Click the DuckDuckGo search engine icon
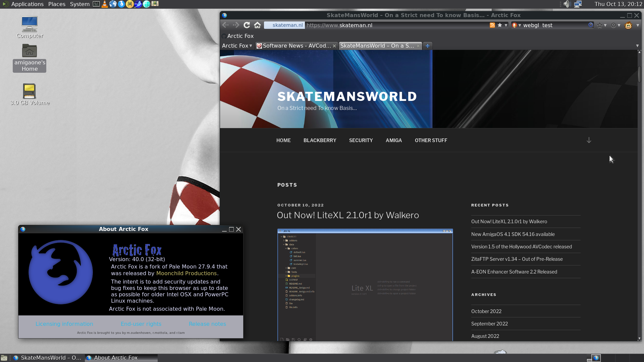This screenshot has width=644, height=362. [x=514, y=25]
